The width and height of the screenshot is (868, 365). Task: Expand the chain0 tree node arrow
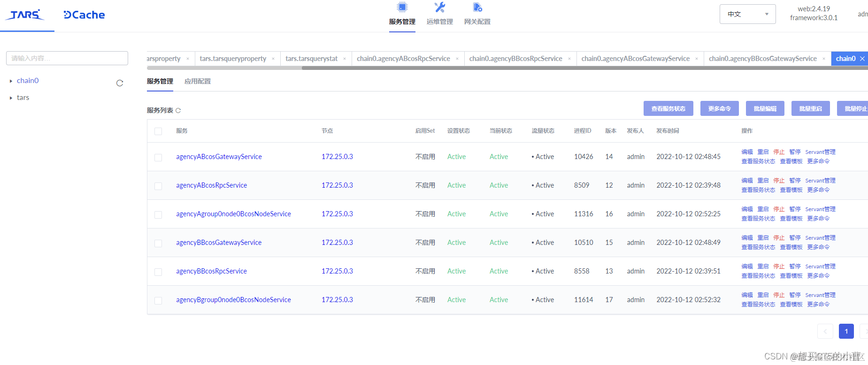click(11, 81)
